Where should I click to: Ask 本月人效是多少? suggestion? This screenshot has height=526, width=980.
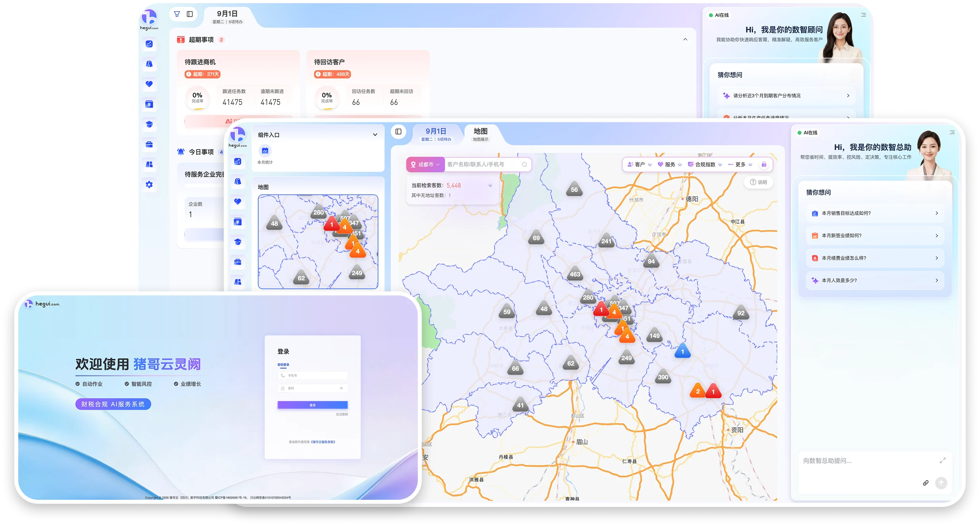[x=875, y=280]
